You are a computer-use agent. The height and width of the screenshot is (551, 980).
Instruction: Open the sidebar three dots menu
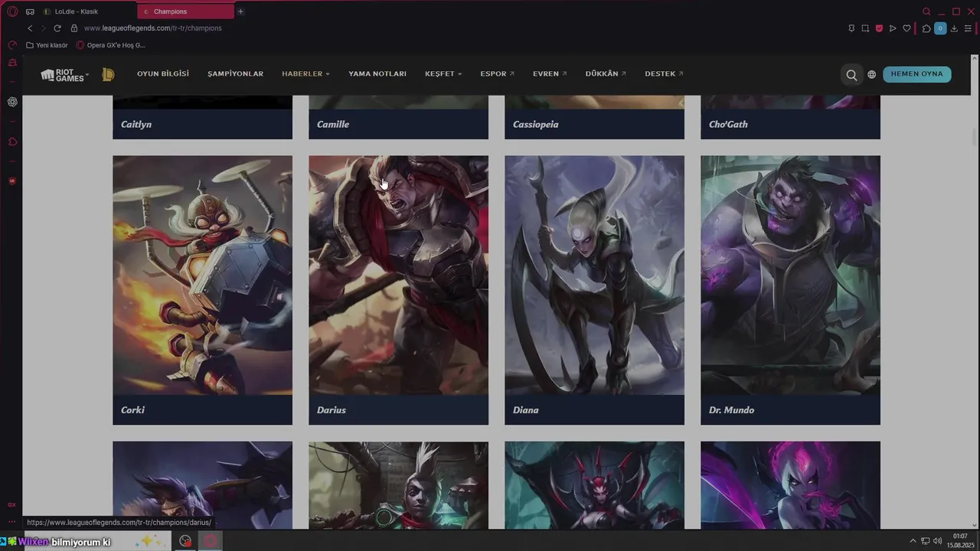click(x=11, y=522)
